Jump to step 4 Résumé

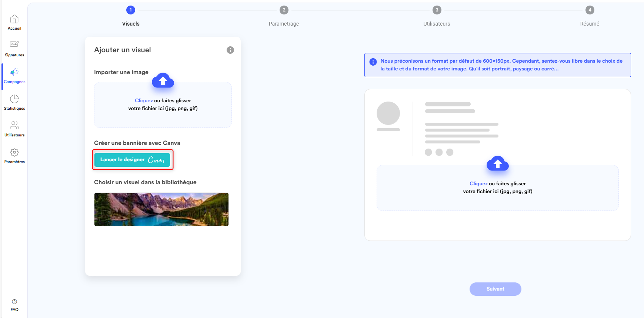[590, 10]
